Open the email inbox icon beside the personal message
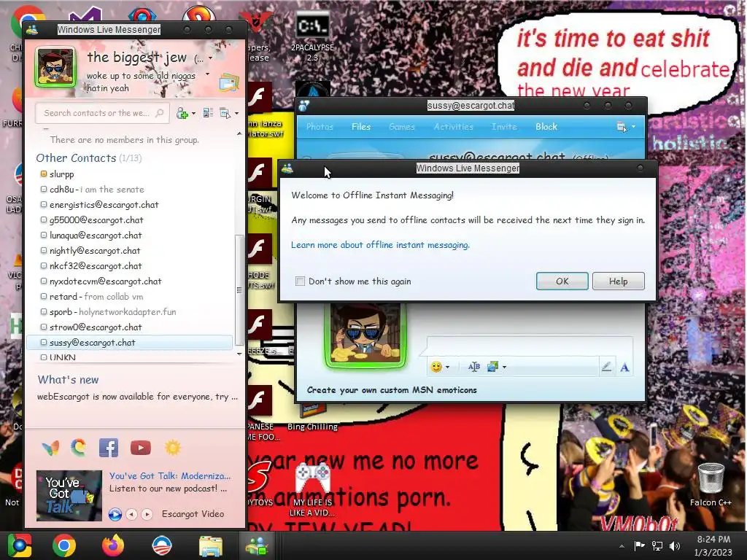The image size is (747, 560). pyautogui.click(x=229, y=82)
